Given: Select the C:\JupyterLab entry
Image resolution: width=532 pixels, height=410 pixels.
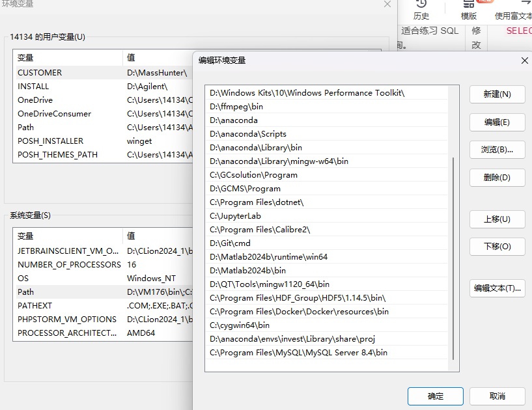Looking at the screenshot, I should (x=327, y=216).
